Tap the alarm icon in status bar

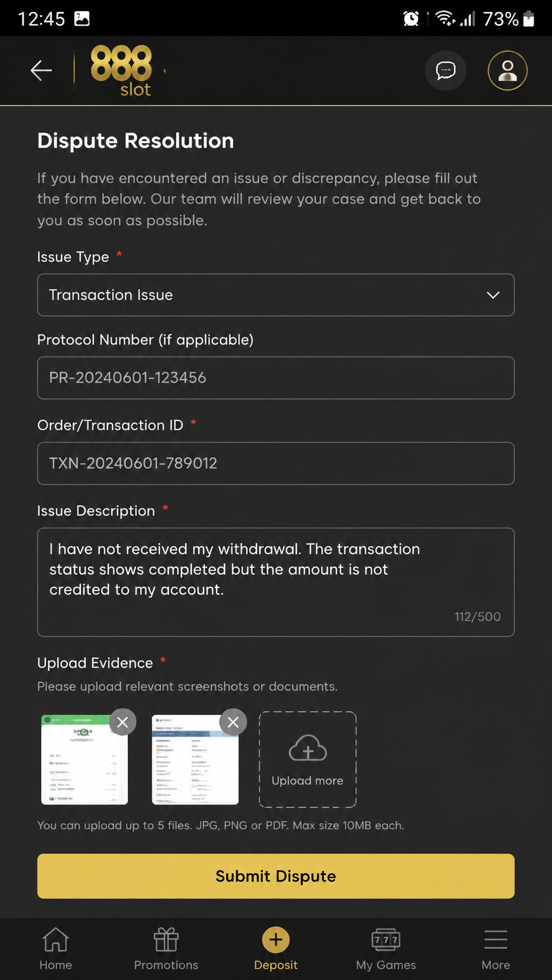pyautogui.click(x=411, y=19)
